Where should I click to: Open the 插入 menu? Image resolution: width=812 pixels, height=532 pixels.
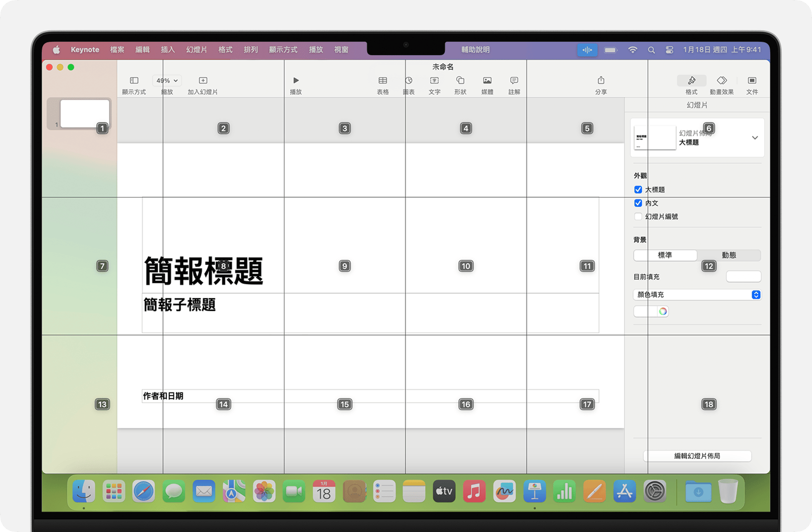(168, 50)
